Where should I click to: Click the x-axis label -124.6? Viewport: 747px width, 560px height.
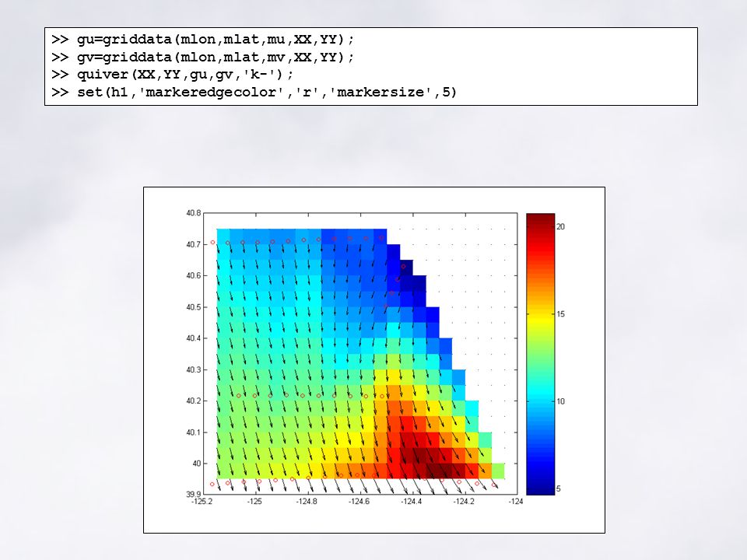[x=359, y=502]
